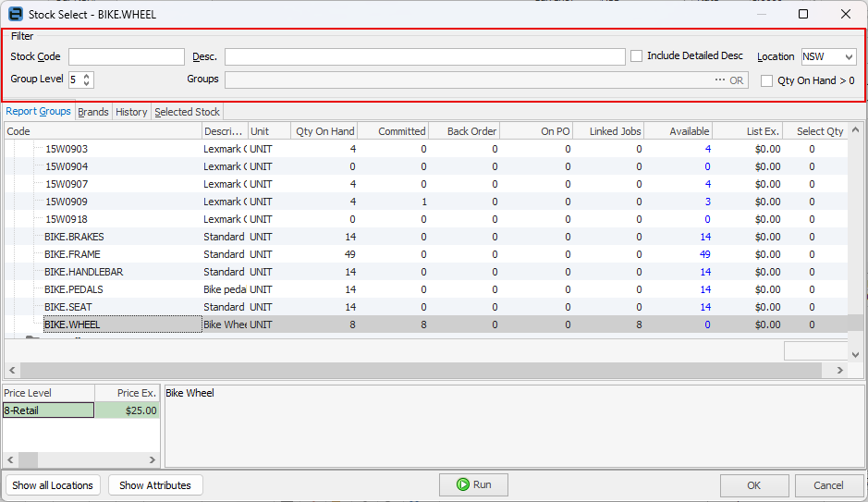Click stock grid scroll down arrow
This screenshot has width=868, height=502.
click(x=856, y=355)
